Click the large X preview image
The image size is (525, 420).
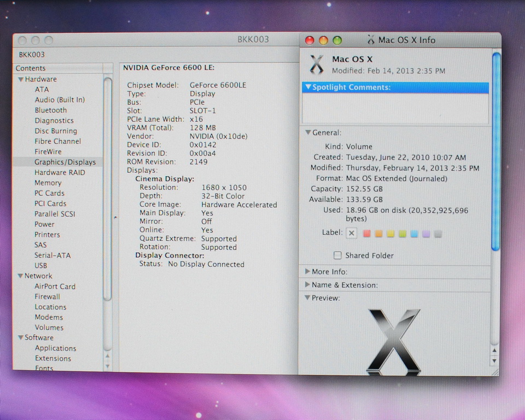[394, 342]
